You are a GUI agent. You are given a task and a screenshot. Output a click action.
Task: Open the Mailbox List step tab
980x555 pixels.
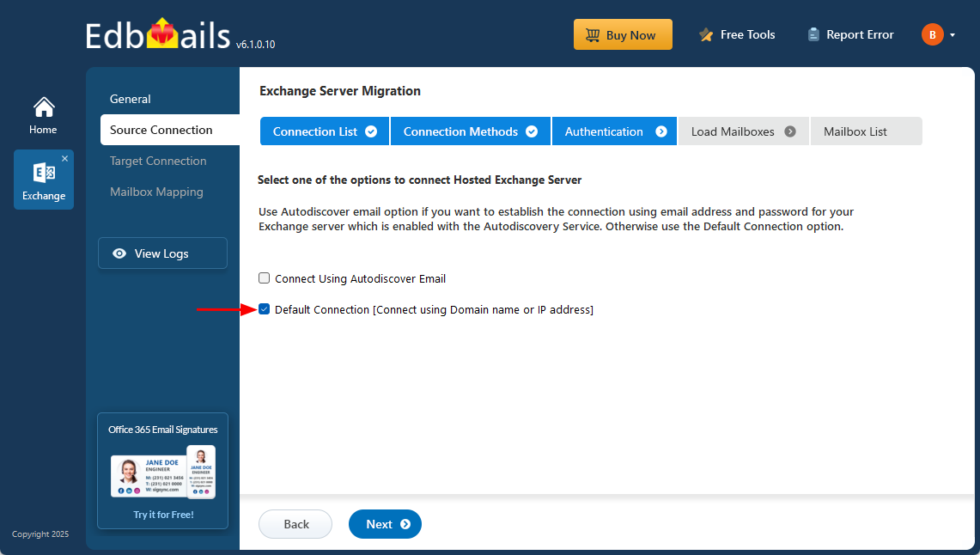point(866,131)
